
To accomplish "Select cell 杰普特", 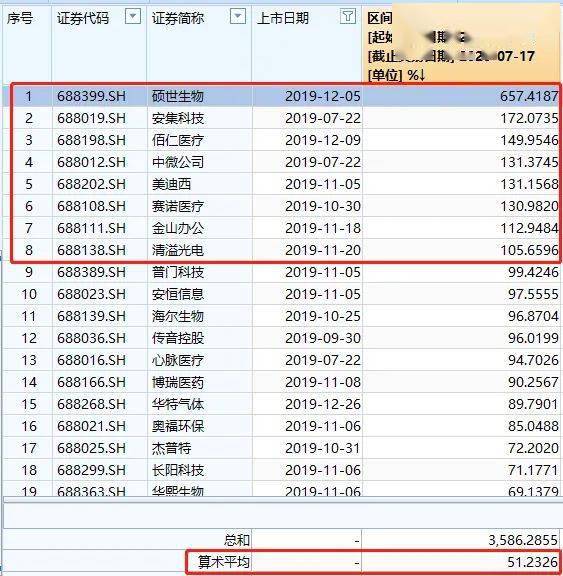I will click(x=172, y=449).
